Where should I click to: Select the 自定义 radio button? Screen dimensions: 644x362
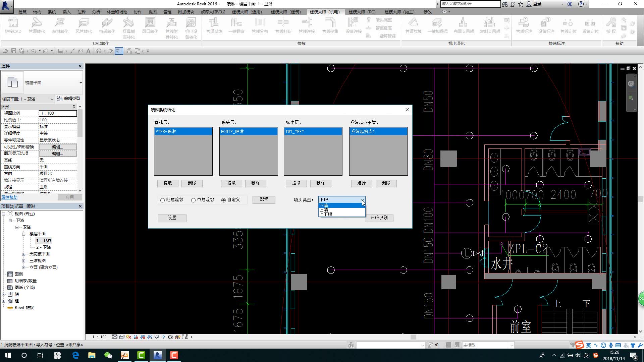224,200
